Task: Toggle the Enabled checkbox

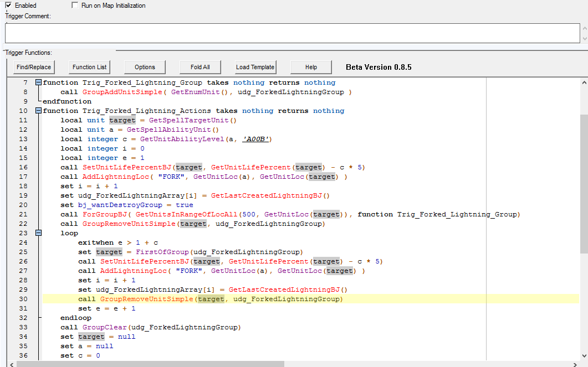Action: [x=8, y=6]
